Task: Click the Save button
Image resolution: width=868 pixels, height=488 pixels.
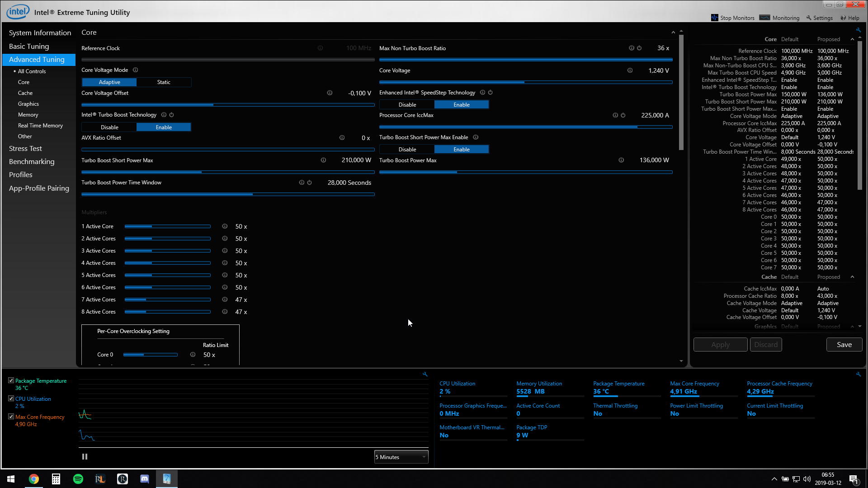Action: click(x=844, y=345)
